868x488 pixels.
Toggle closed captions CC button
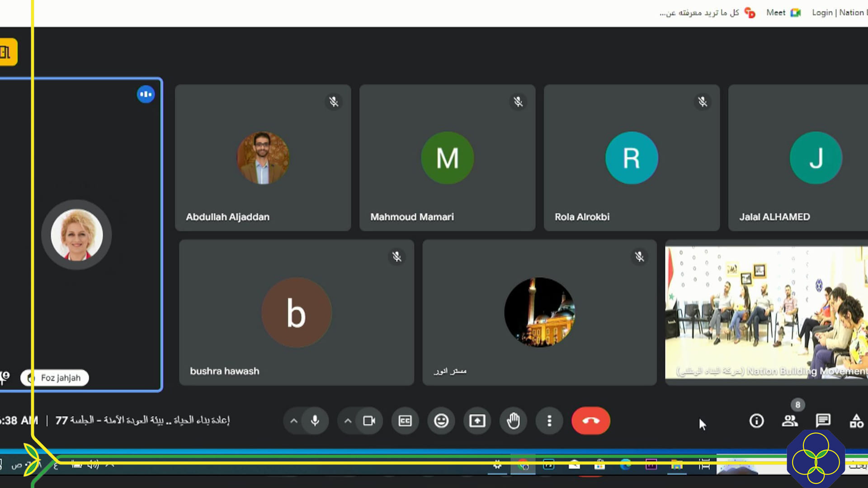pos(405,421)
